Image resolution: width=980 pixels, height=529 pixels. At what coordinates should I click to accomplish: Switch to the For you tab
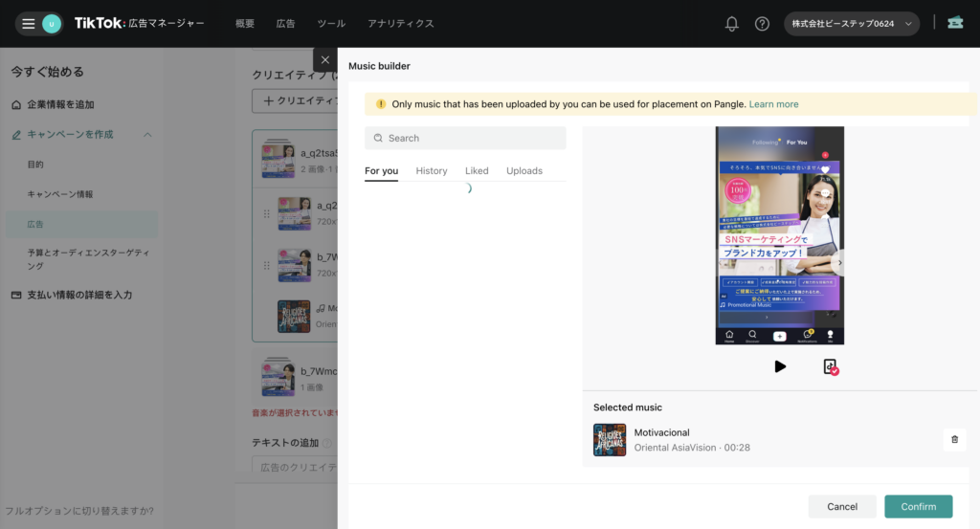(x=381, y=170)
